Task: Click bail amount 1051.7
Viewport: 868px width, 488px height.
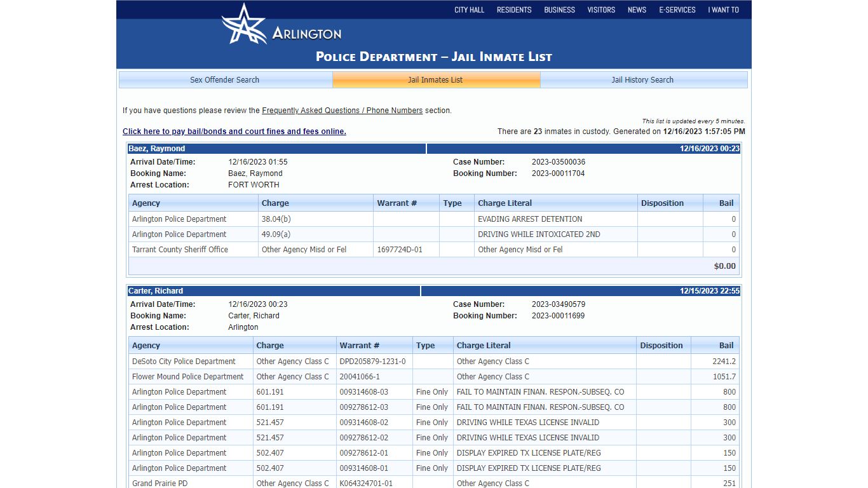Action: [x=724, y=377]
